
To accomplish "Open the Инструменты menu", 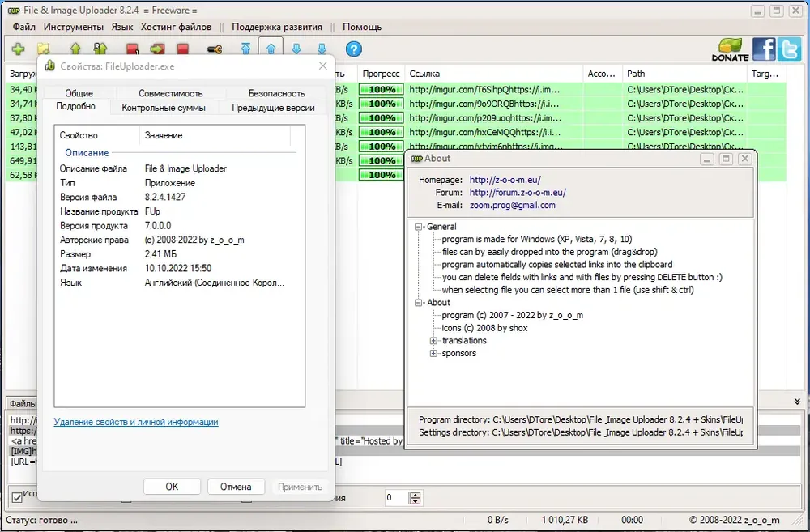I will pos(74,27).
